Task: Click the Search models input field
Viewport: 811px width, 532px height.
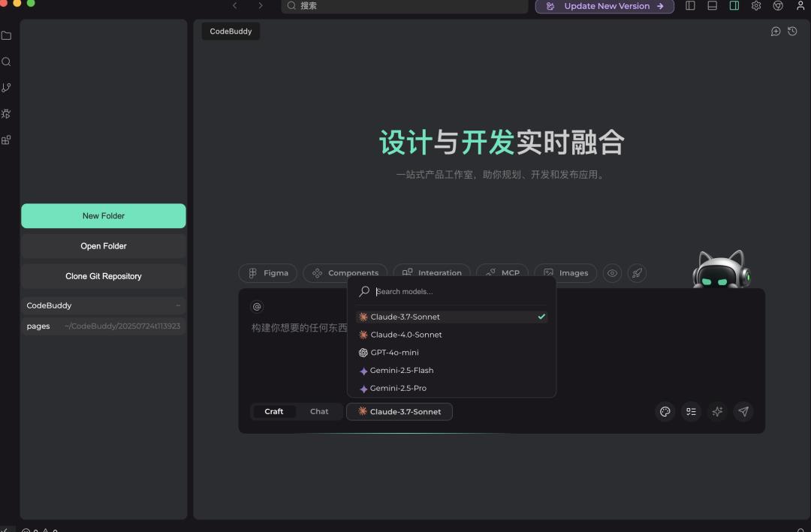Action: (458, 291)
